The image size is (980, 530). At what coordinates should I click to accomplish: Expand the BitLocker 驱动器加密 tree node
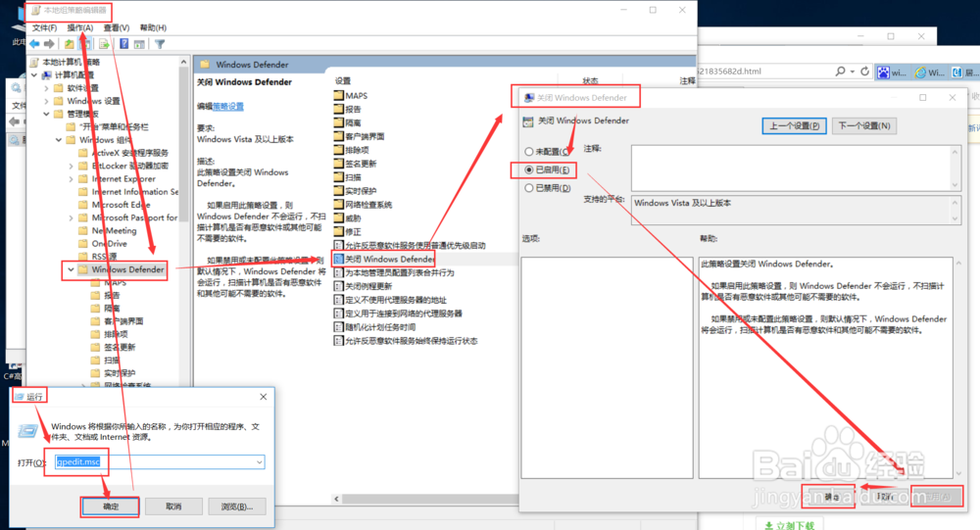click(72, 167)
